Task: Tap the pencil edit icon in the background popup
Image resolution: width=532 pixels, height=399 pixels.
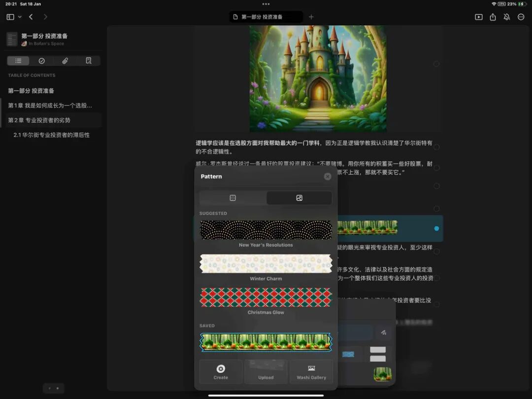Action: pyautogui.click(x=383, y=332)
